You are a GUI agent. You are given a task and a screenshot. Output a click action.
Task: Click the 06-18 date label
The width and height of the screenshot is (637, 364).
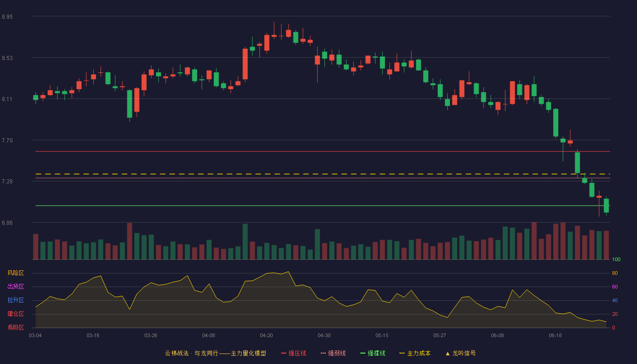(555, 335)
